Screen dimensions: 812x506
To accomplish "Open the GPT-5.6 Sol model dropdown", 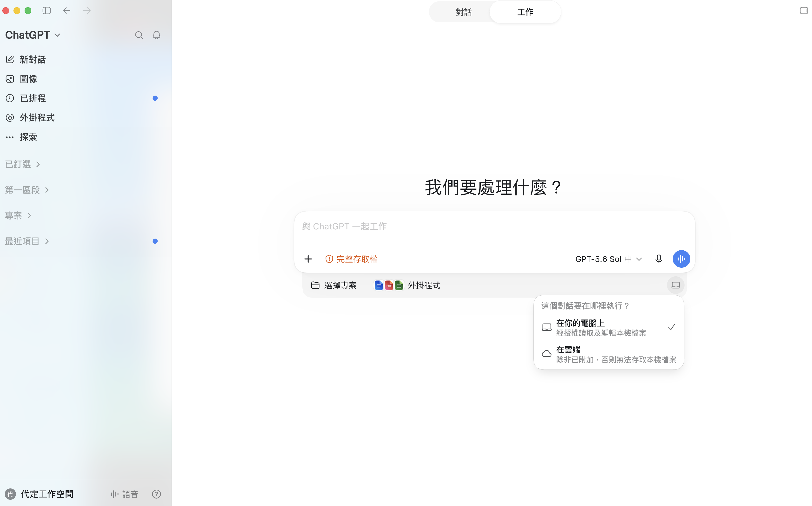I will (x=609, y=259).
